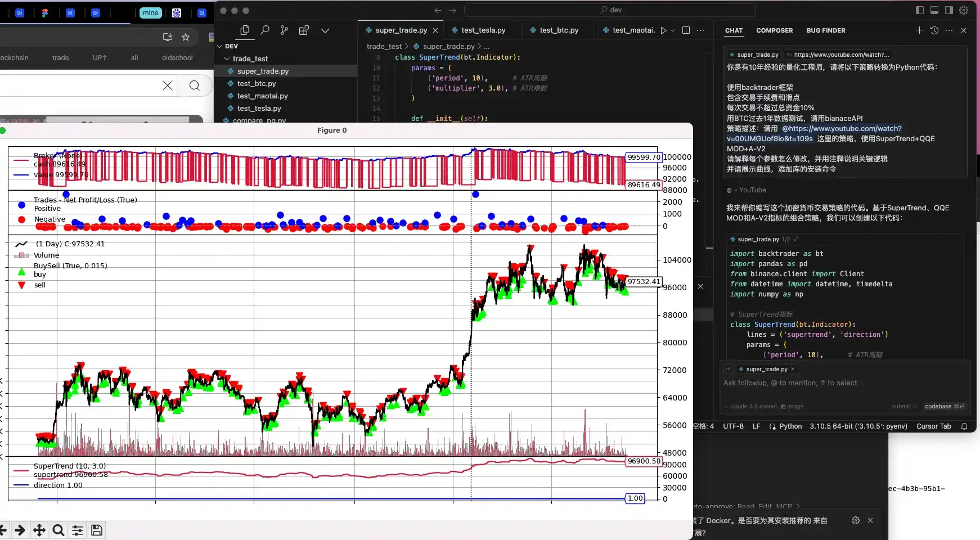
Task: Open the matplotlib Configure subplots tool
Action: coord(78,530)
